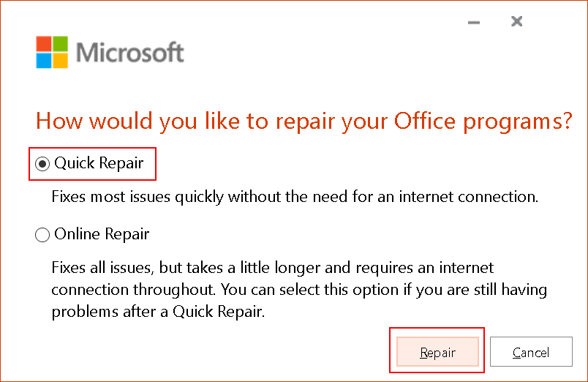Choose the Online Repair radio button
Image resolution: width=588 pixels, height=382 pixels.
click(42, 235)
